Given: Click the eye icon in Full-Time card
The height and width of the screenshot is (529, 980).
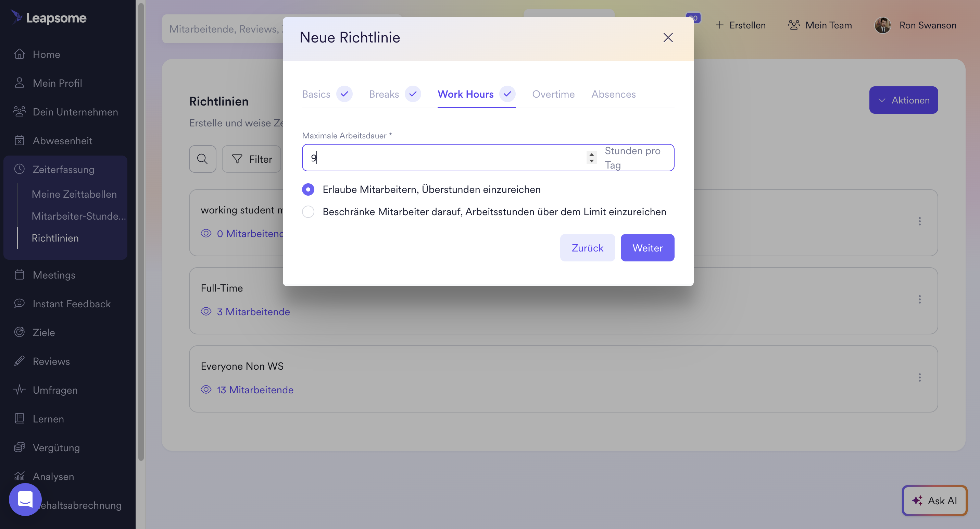Looking at the screenshot, I should [x=206, y=311].
